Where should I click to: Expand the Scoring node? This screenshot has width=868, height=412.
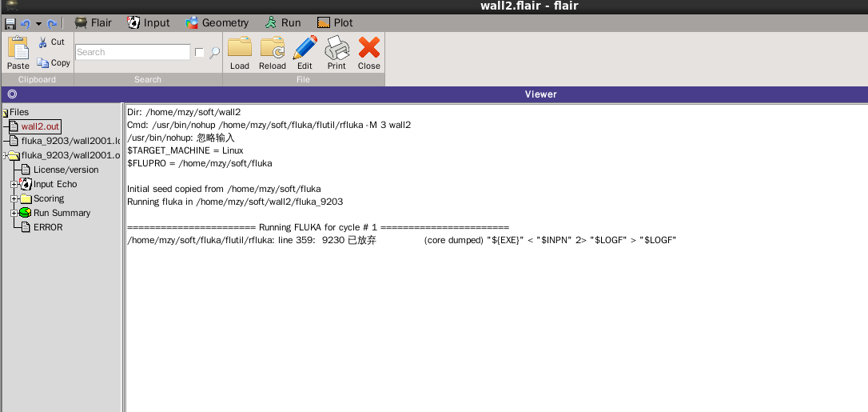[x=14, y=198]
